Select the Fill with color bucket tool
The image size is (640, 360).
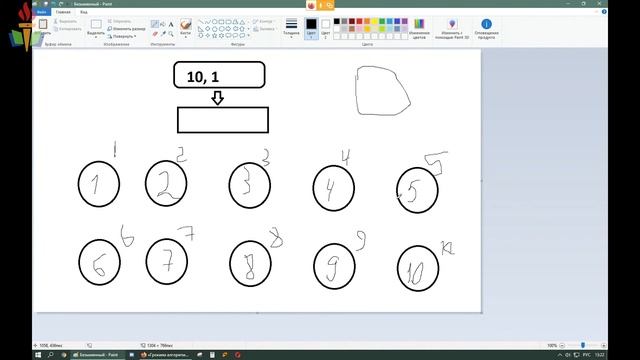163,24
